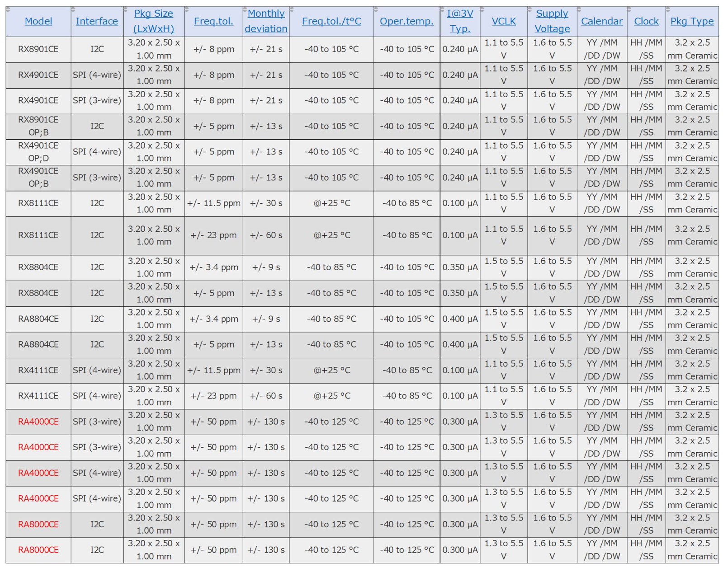The height and width of the screenshot is (572, 728).
Task: Open the Pkg Size (LxWxH) header link
Action: [154, 21]
